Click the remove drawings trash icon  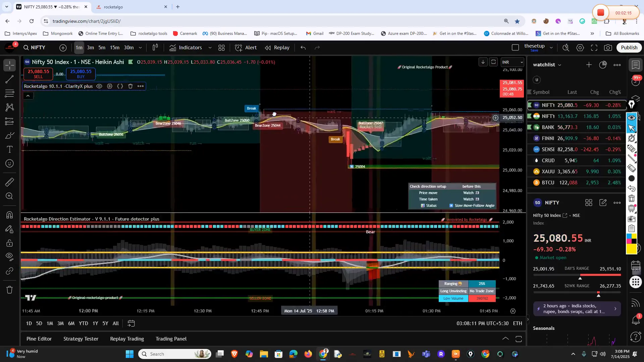point(10,290)
